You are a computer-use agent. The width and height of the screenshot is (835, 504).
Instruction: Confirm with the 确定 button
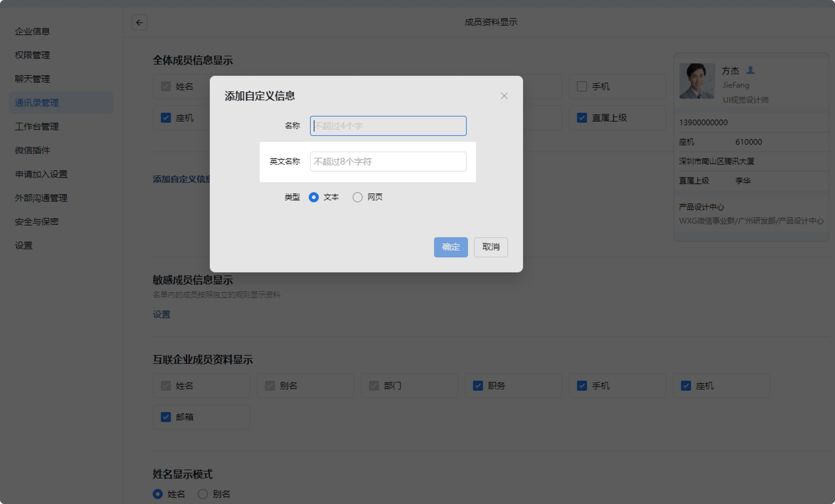451,247
